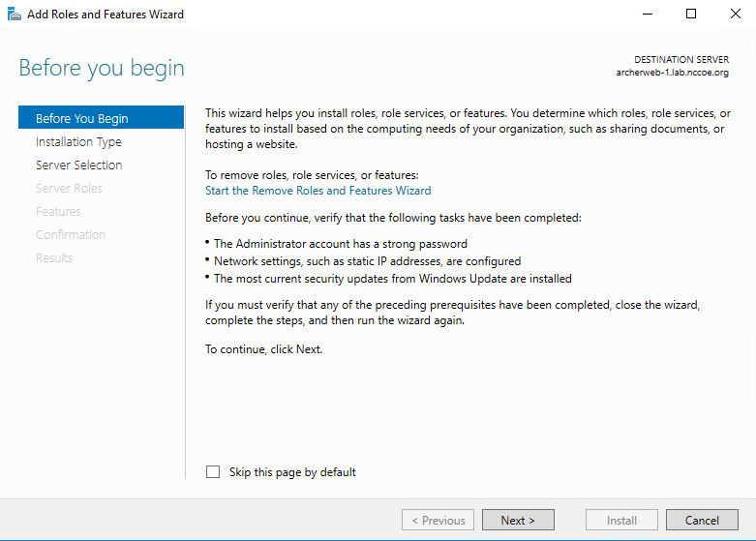The image size is (756, 541).
Task: Click the Install button
Action: (622, 520)
